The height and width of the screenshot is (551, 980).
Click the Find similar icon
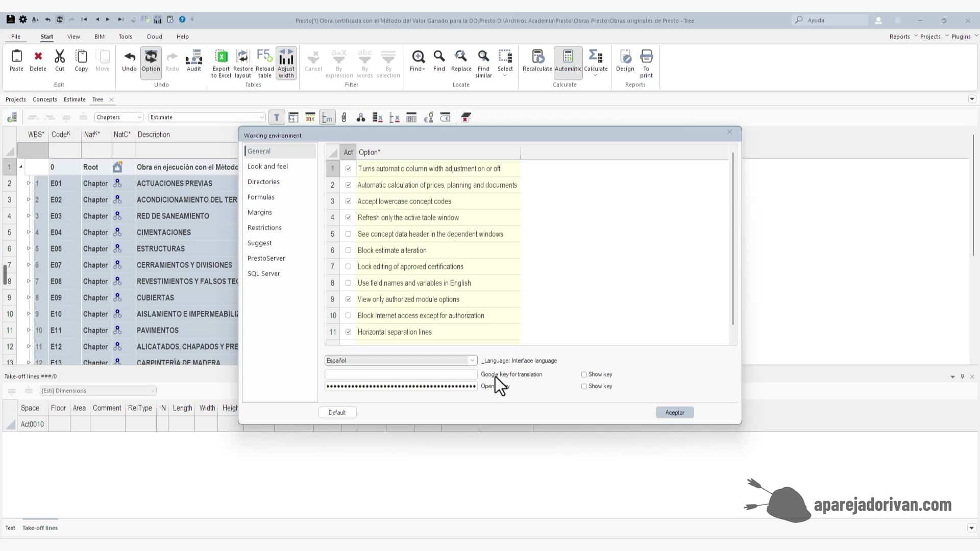[483, 63]
